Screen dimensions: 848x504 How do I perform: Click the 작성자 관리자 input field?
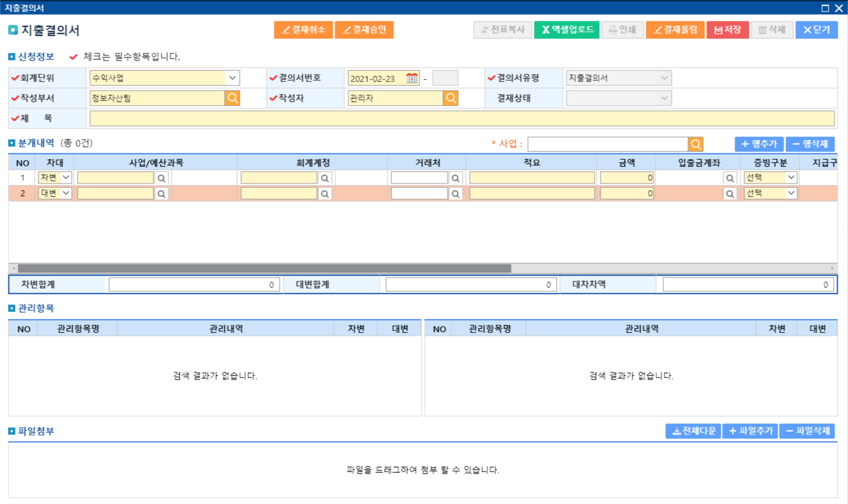click(396, 98)
